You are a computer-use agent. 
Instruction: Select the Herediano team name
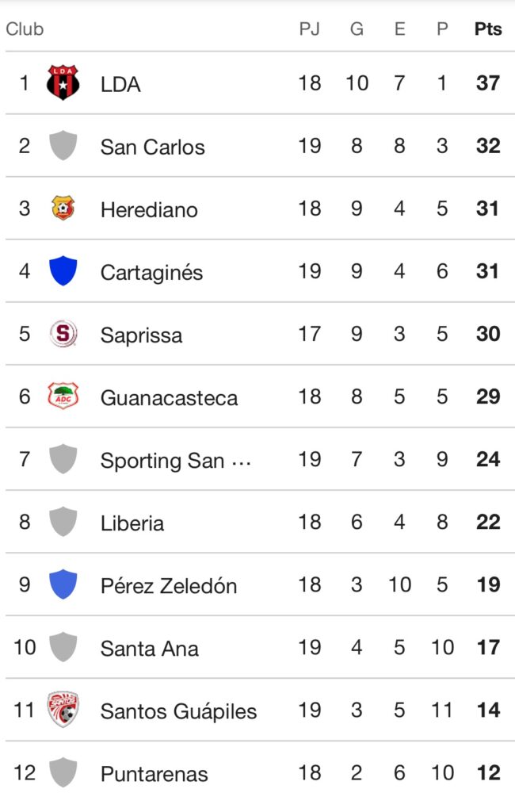(149, 209)
